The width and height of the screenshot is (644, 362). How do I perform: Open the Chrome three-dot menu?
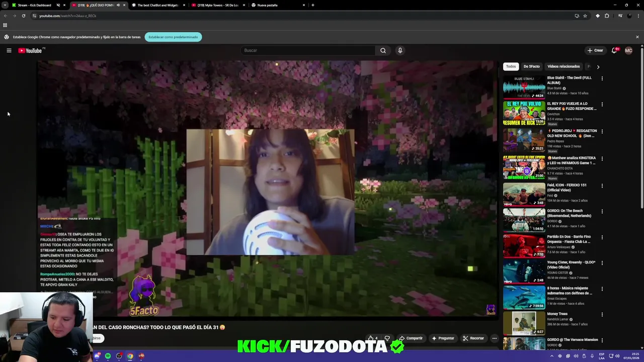pos(638,16)
